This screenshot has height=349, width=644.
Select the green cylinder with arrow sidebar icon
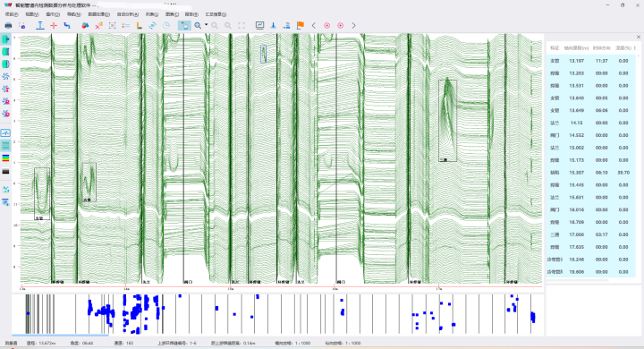[5, 39]
